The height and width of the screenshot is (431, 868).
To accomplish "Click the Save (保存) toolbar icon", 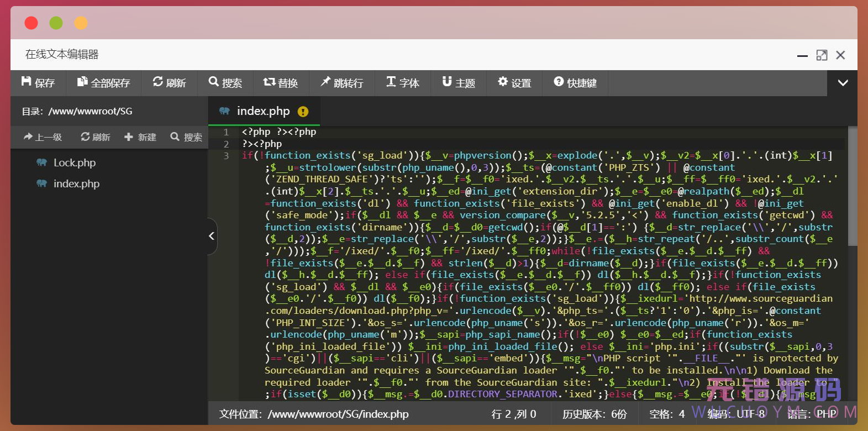I will coord(38,83).
